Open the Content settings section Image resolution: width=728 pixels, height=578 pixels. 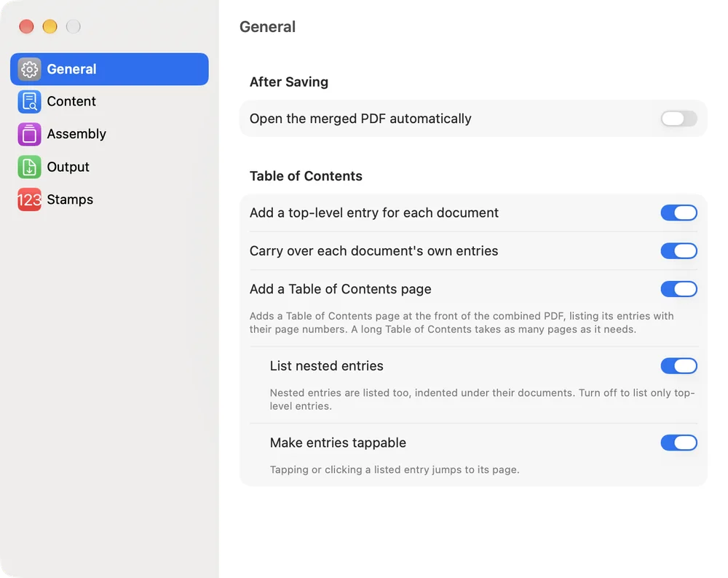tap(109, 102)
